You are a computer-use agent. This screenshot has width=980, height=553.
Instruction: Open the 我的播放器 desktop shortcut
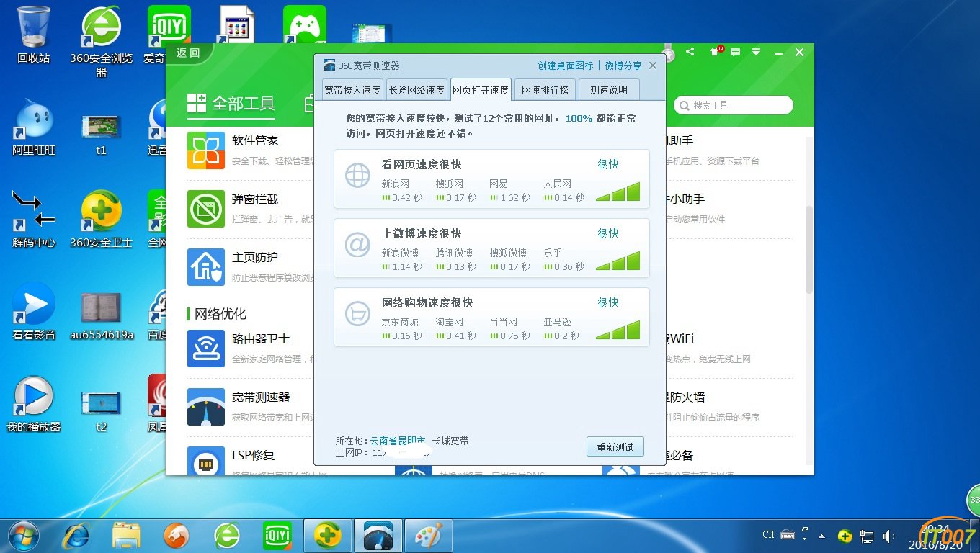point(34,403)
